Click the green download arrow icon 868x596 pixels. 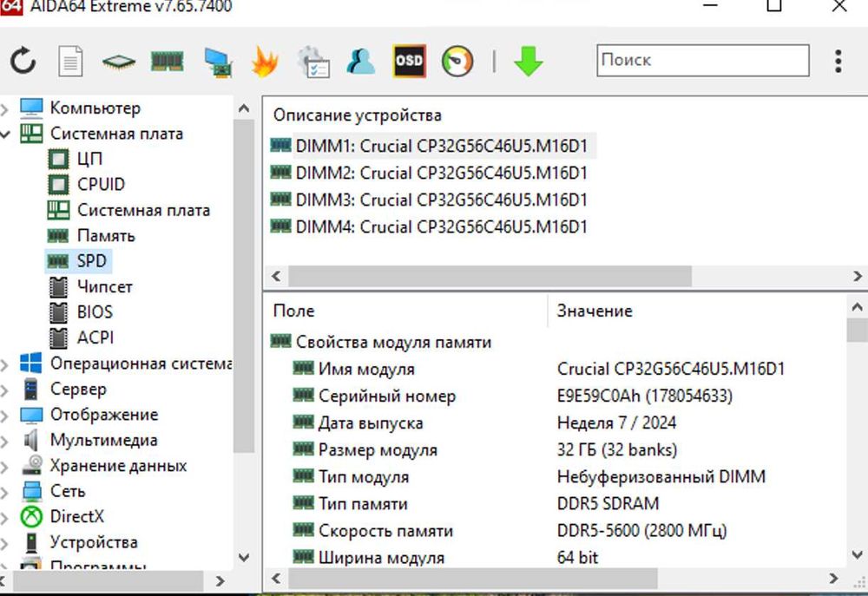(x=528, y=62)
